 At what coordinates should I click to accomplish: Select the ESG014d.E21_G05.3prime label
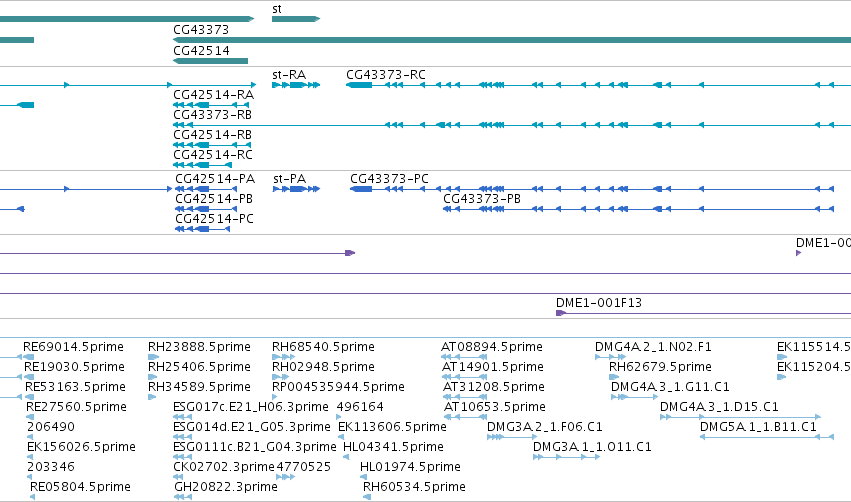click(252, 427)
